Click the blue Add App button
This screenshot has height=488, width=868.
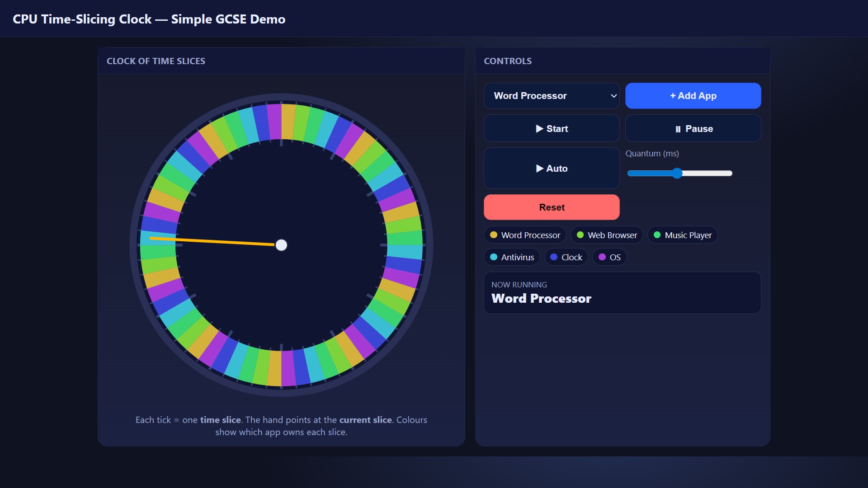point(693,96)
